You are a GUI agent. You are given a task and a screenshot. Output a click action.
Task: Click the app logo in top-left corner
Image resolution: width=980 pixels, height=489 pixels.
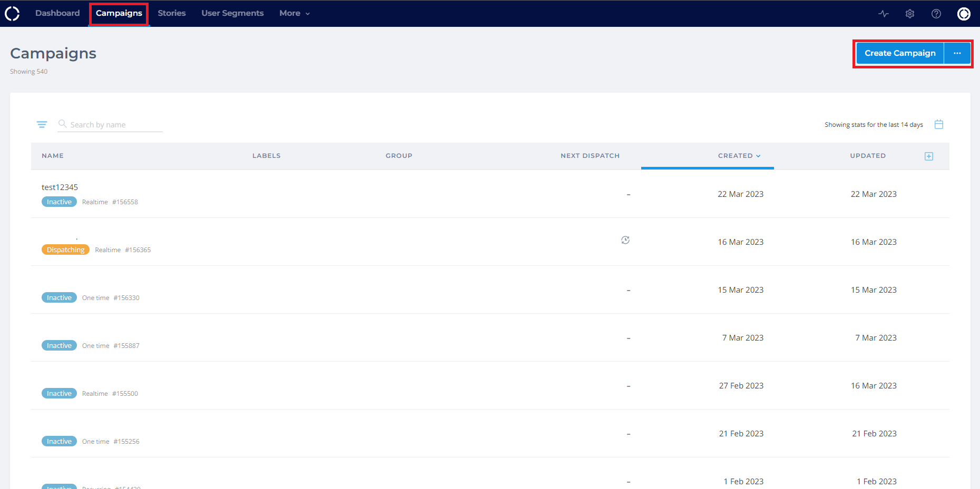click(12, 14)
